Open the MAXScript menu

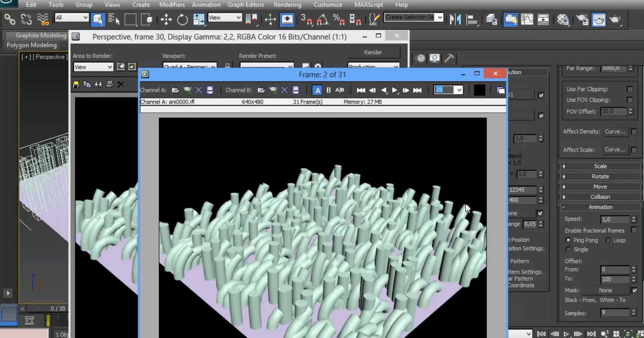tap(369, 4)
